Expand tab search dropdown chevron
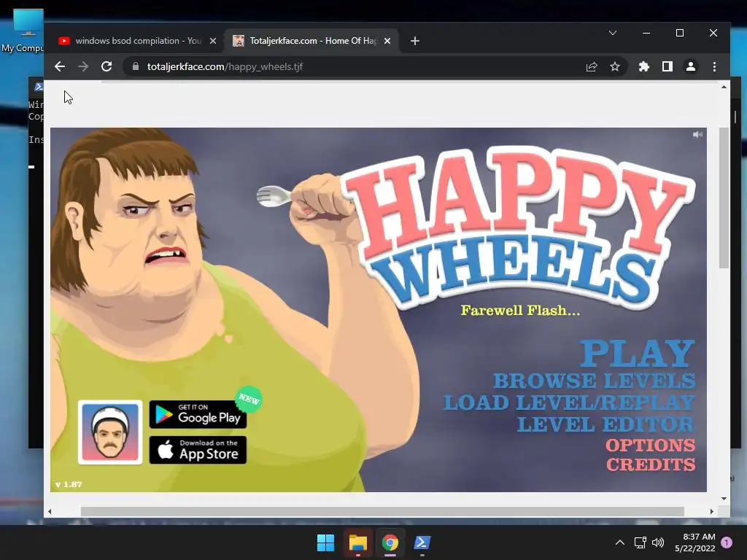The width and height of the screenshot is (747, 560). [613, 33]
